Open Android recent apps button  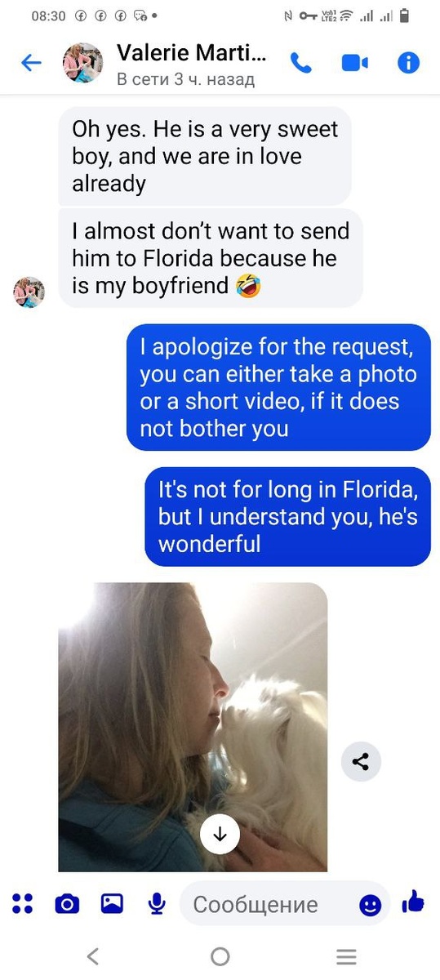[347, 956]
